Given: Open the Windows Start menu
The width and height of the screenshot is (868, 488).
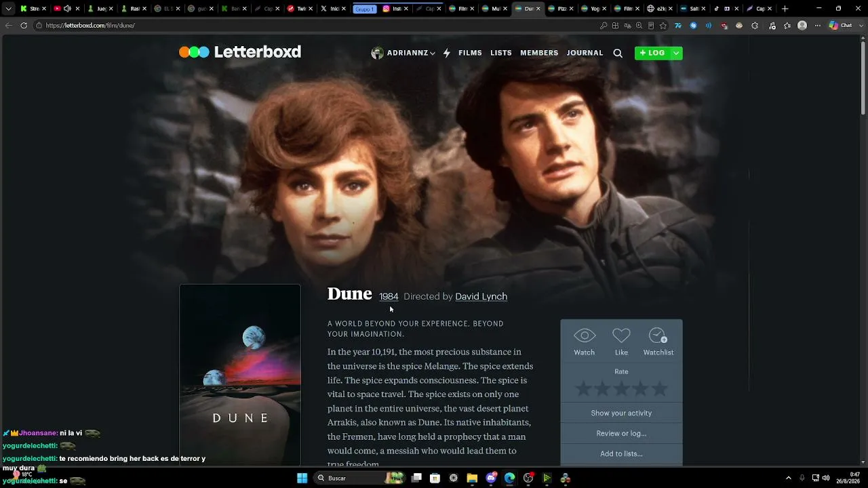Looking at the screenshot, I should click(x=302, y=478).
